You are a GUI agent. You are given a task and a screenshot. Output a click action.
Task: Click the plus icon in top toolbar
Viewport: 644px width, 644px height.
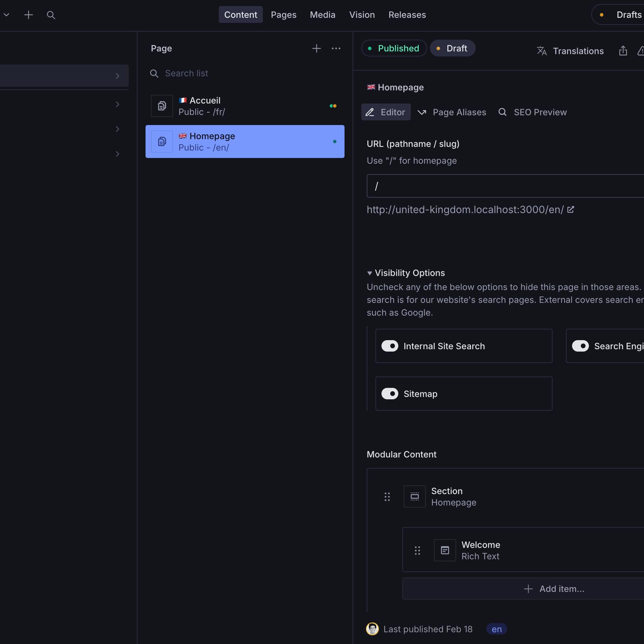click(29, 15)
